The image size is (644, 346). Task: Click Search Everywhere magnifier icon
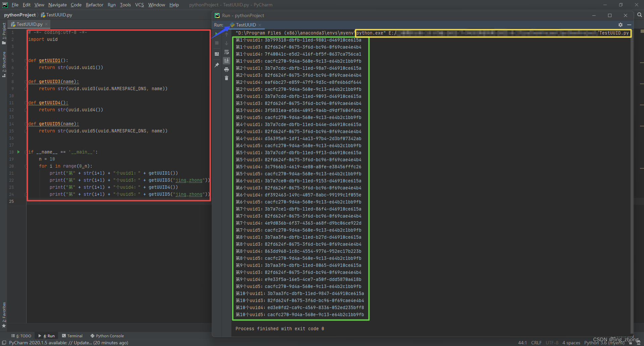click(x=640, y=15)
